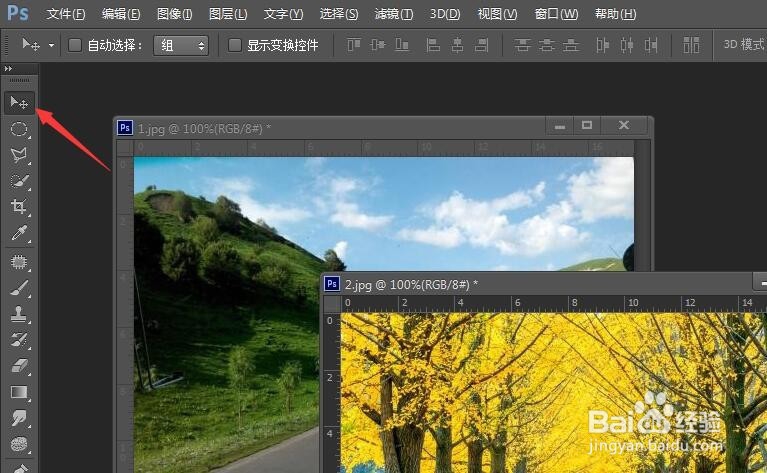The image size is (767, 473).
Task: Enable the 显示变换控件 checkbox
Action: click(235, 45)
